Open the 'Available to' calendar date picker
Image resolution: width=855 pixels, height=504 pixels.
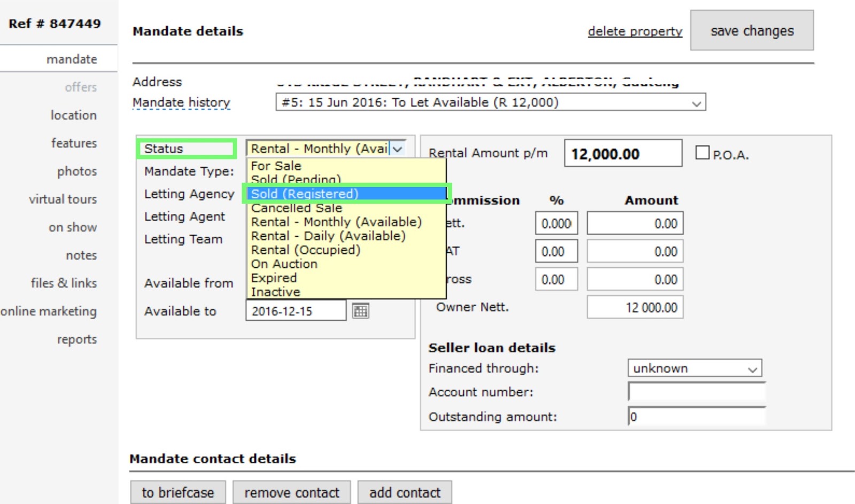(x=360, y=311)
